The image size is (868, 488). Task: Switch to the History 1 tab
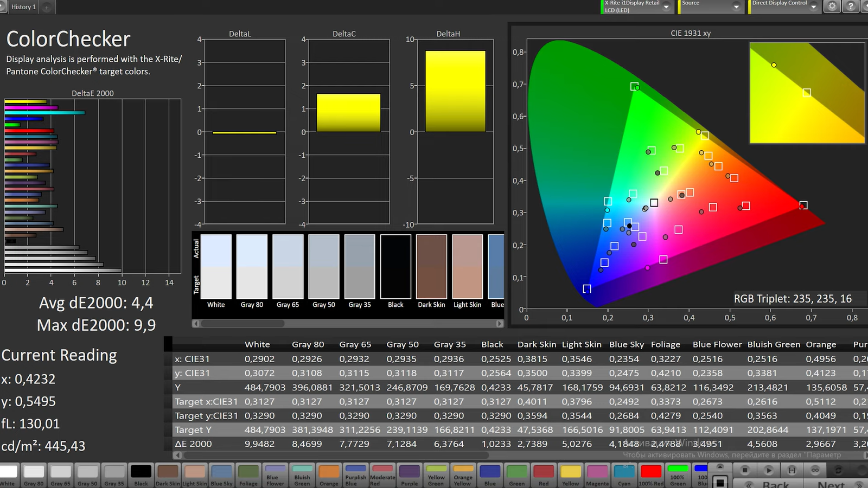(23, 7)
